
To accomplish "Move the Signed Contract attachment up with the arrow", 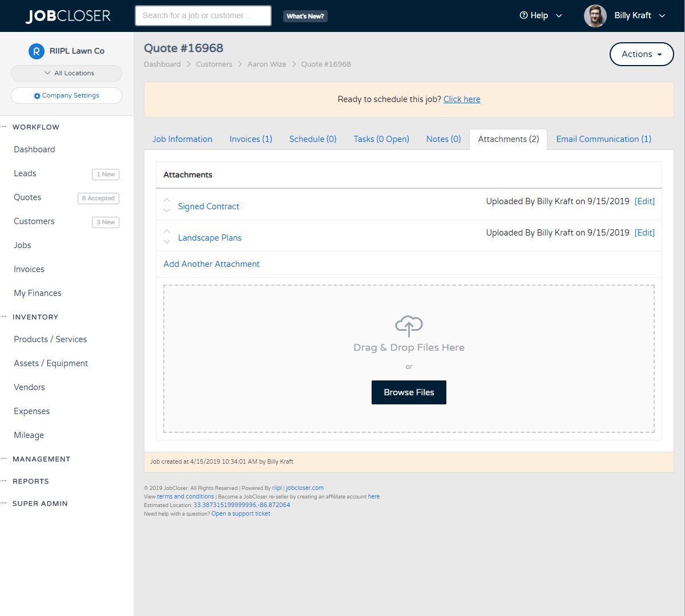I will (167, 201).
